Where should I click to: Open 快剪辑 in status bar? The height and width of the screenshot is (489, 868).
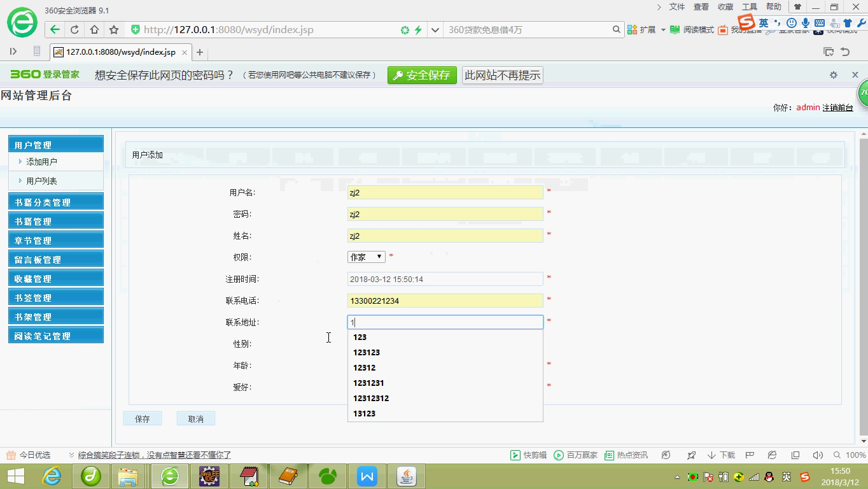[529, 455]
